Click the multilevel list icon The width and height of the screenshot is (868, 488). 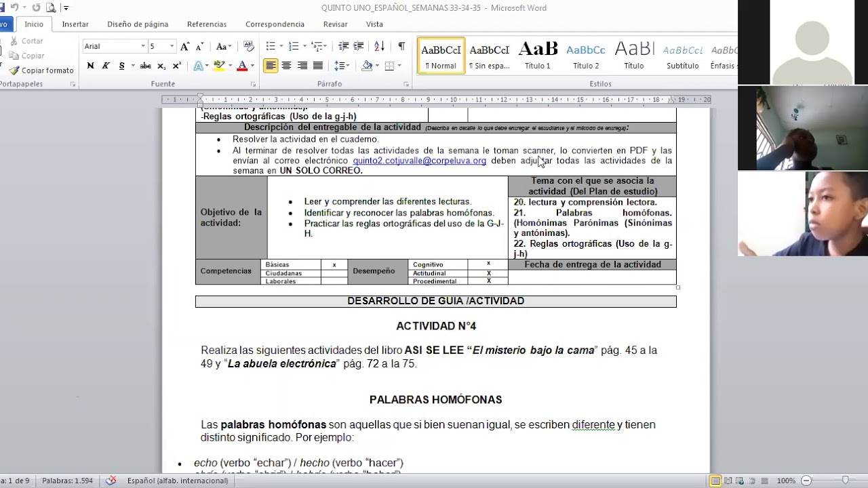pyautogui.click(x=317, y=46)
